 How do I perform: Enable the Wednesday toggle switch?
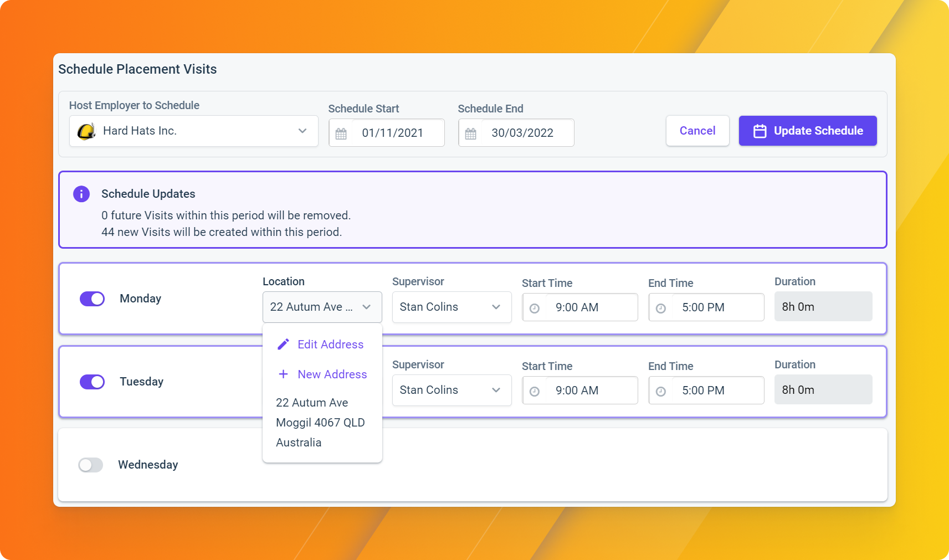[x=91, y=465]
